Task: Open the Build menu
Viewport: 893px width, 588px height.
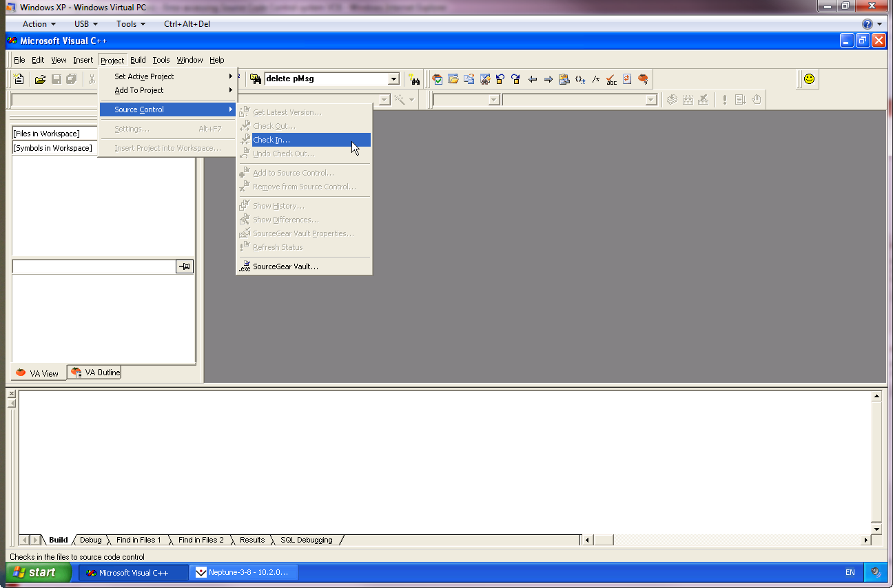Action: pyautogui.click(x=138, y=60)
